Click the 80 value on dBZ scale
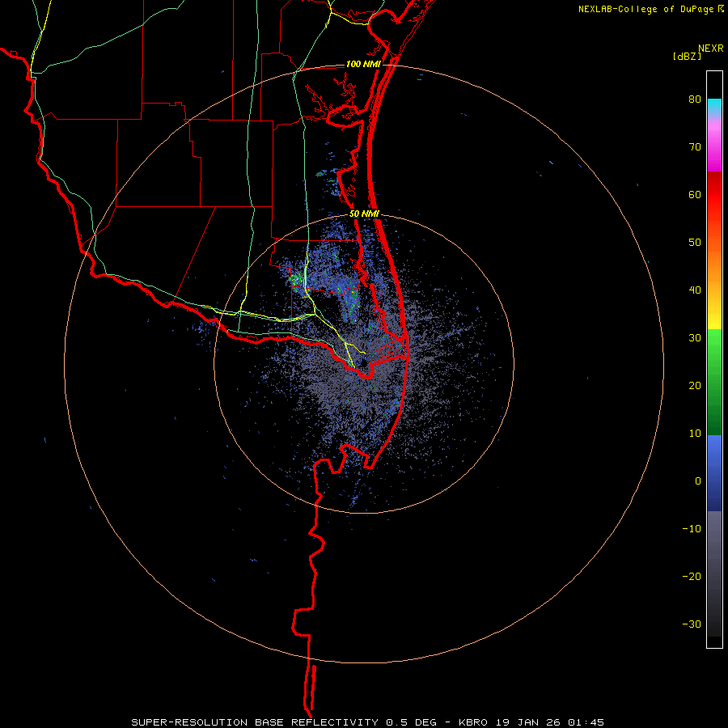This screenshot has height=728, width=728. (695, 99)
